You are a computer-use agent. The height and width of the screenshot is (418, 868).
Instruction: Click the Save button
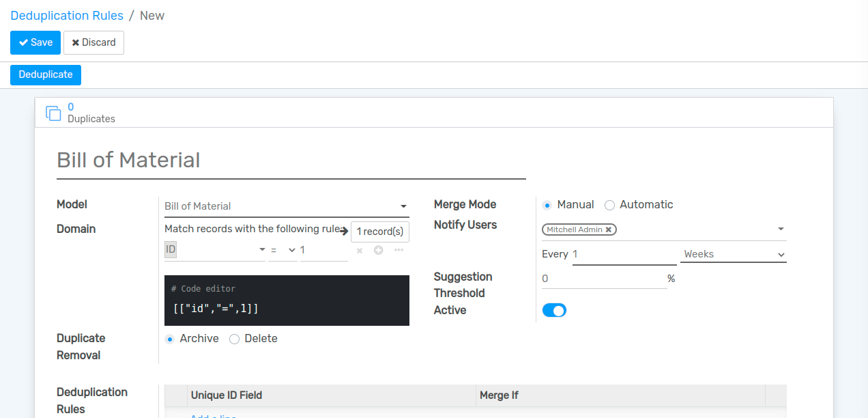35,42
